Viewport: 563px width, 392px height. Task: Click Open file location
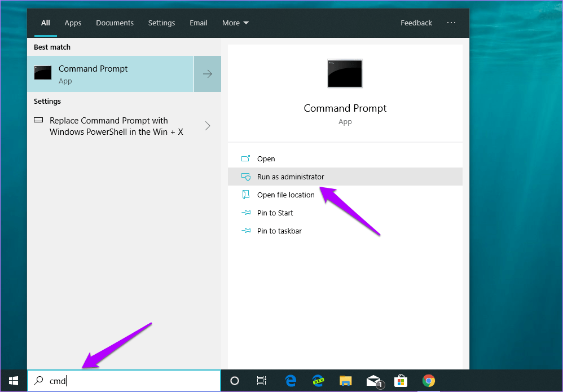click(285, 195)
